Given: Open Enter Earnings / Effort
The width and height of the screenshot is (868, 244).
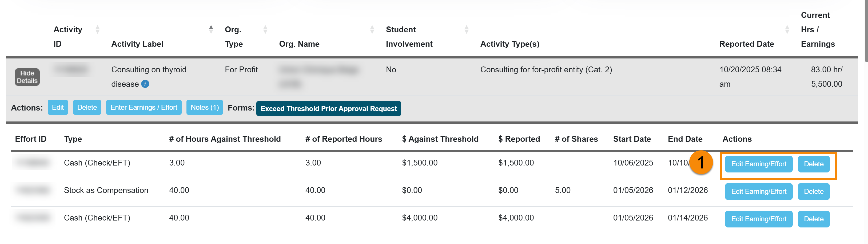Looking at the screenshot, I should [x=144, y=107].
